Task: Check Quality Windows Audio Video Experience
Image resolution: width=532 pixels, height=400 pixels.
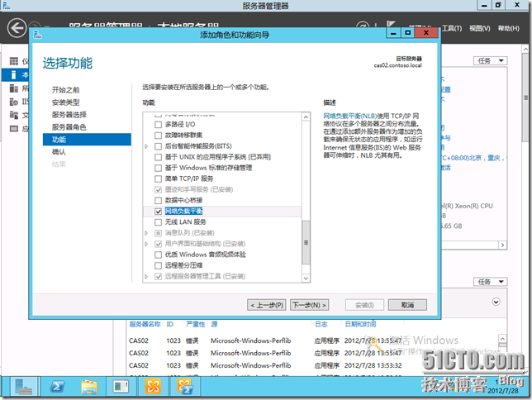Action: pos(158,255)
